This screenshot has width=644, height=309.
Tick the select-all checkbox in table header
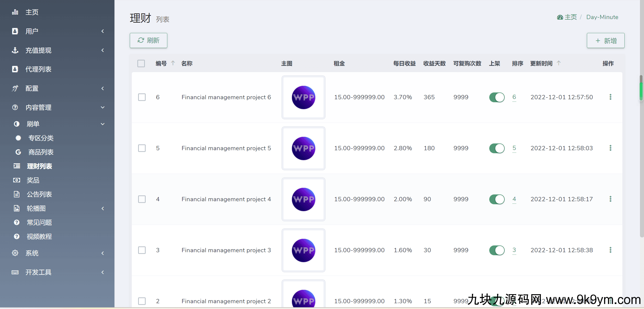[x=141, y=63]
